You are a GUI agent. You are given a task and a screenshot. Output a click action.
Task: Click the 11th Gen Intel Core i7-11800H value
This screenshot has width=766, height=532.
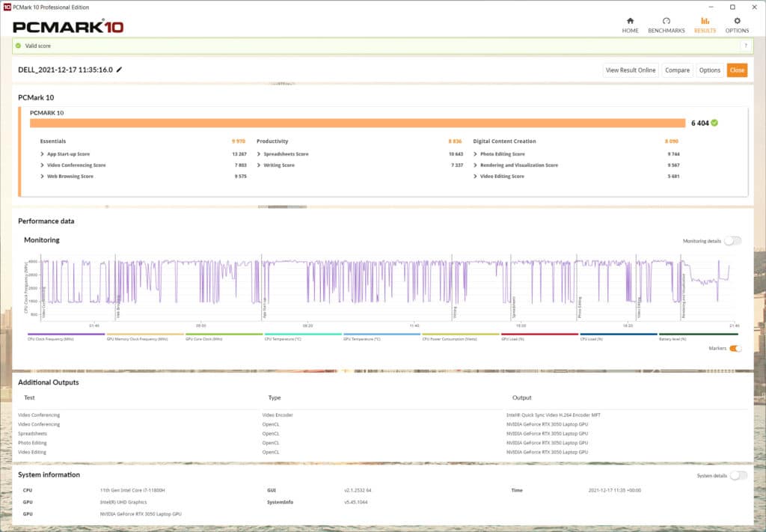(132, 490)
